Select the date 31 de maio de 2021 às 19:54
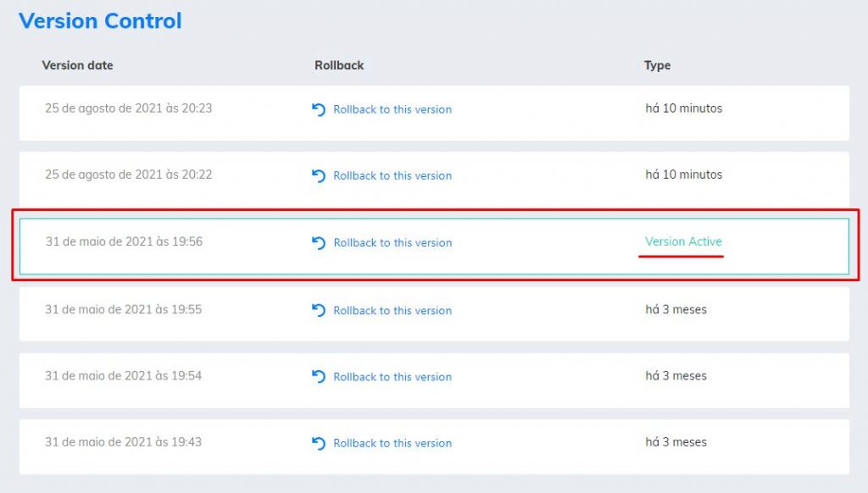Screen dimensions: 868x493 124,376
